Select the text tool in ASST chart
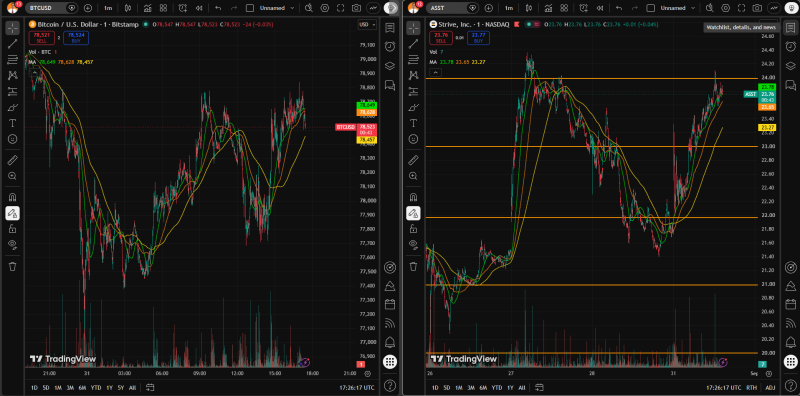Viewport: 800px width, 396px height. [413, 123]
